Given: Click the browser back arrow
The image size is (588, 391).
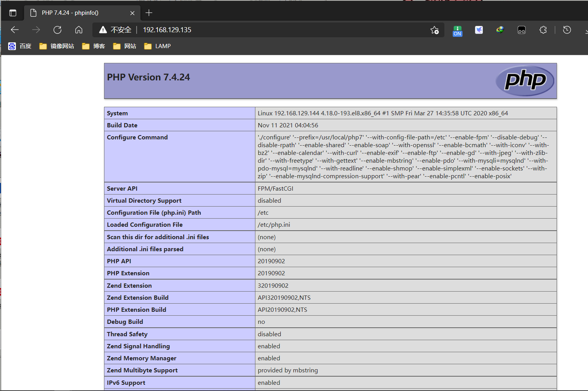Looking at the screenshot, I should pyautogui.click(x=15, y=30).
